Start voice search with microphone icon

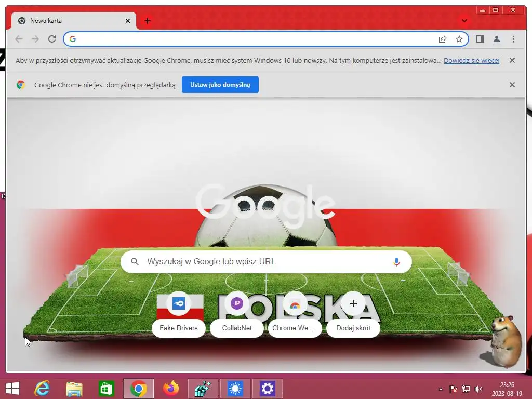[396, 262]
